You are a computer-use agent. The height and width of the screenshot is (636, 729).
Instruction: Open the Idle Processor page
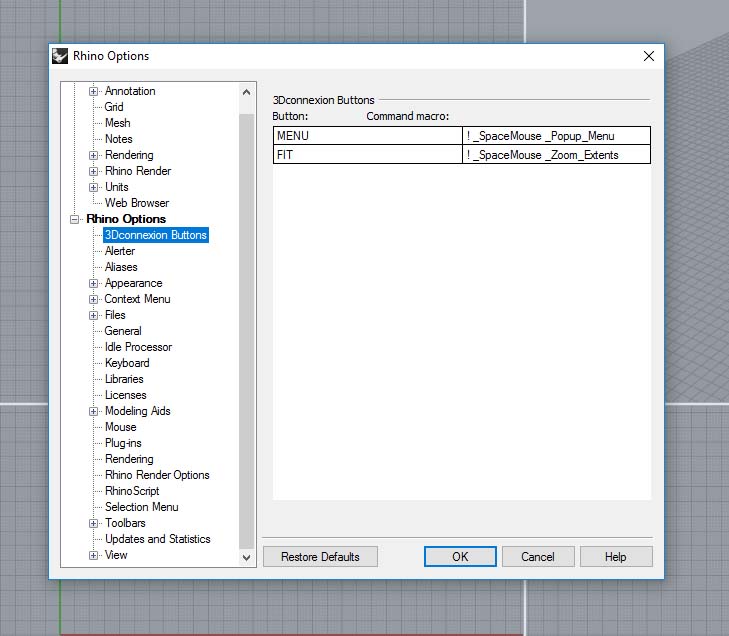click(139, 347)
